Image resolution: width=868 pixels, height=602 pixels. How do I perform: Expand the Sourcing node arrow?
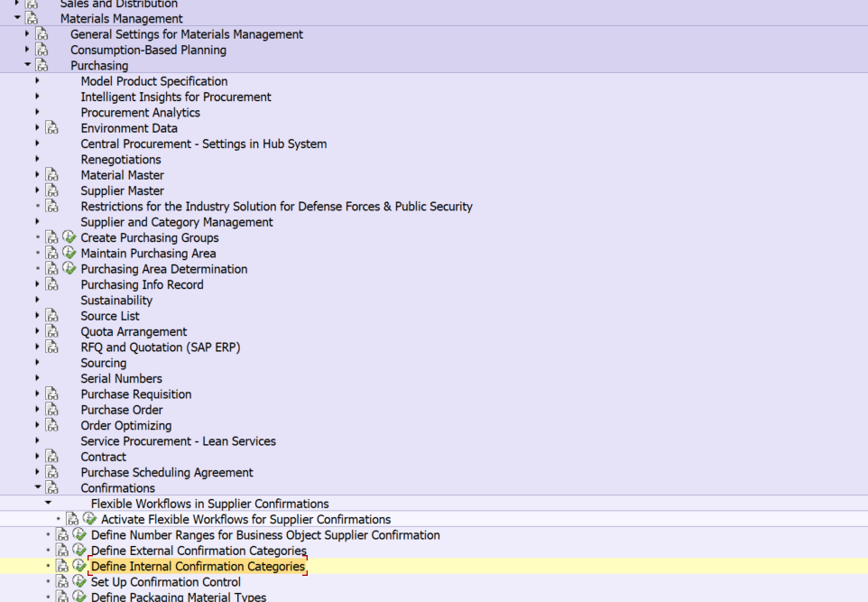coord(38,363)
